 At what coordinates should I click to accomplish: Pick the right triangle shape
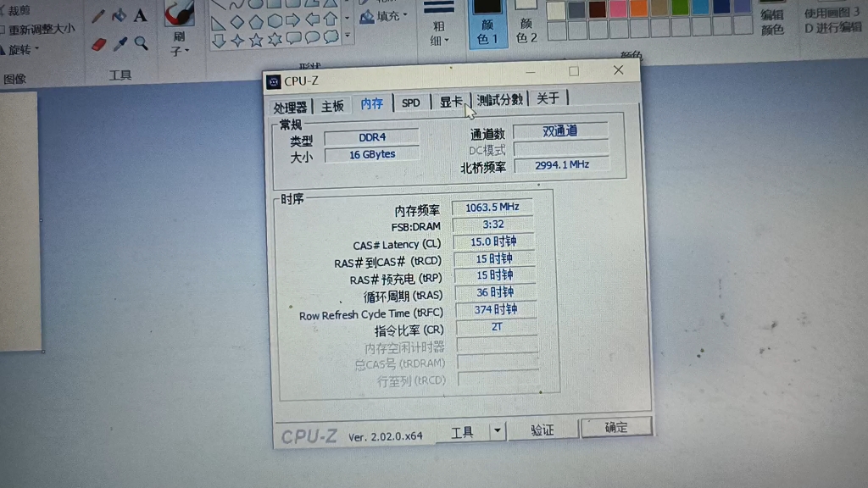point(219,23)
